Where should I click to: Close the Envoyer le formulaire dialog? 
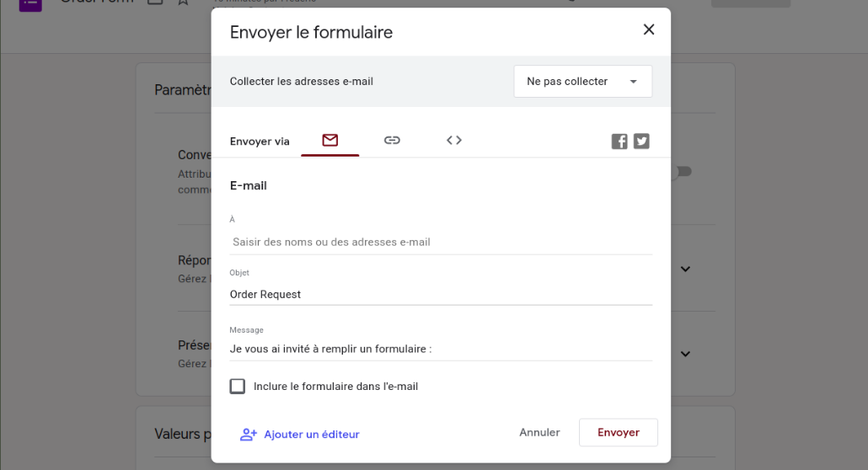click(648, 29)
